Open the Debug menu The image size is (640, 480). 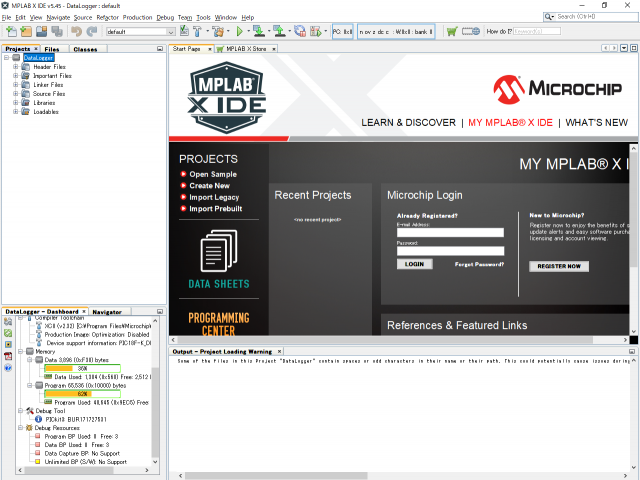coord(165,18)
